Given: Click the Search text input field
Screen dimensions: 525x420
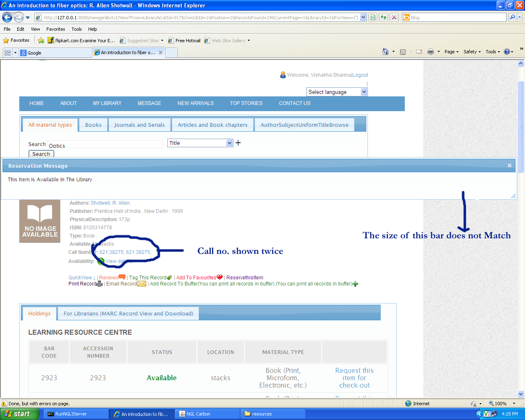Looking at the screenshot, I should pos(105,144).
